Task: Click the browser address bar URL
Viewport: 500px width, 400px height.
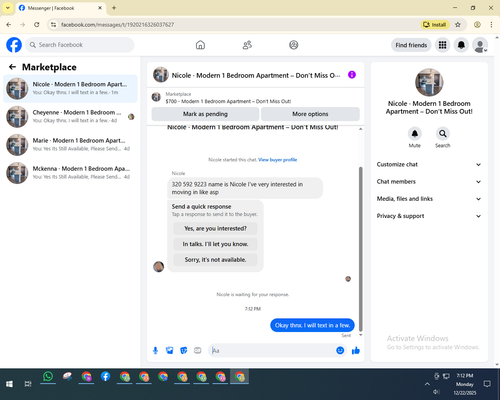Action: click(118, 25)
